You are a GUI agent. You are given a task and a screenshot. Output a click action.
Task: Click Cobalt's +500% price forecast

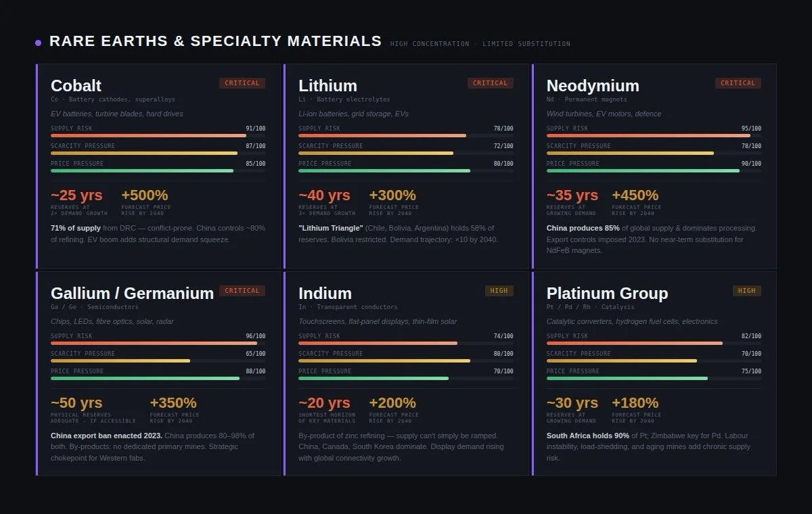(x=145, y=195)
